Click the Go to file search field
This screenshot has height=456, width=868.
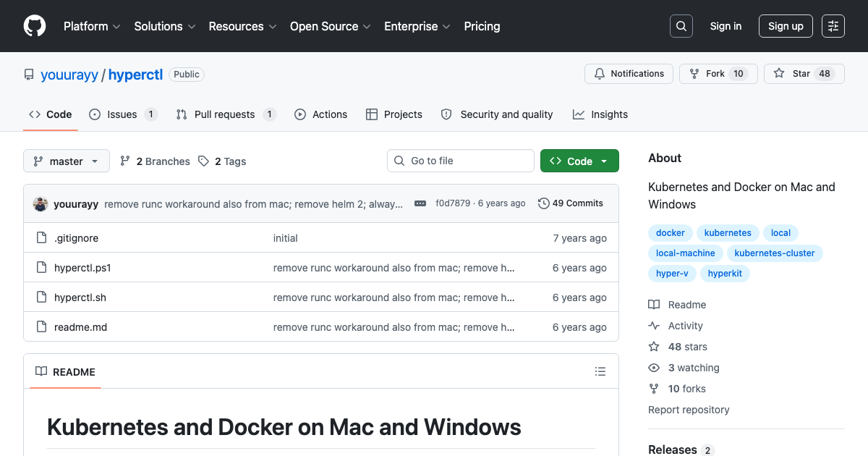(x=461, y=161)
